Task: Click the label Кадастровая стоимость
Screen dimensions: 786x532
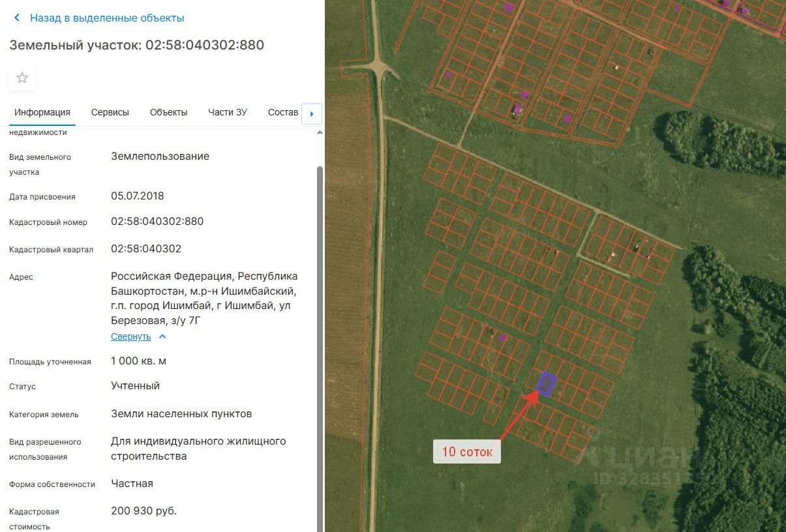Action: click(x=34, y=519)
